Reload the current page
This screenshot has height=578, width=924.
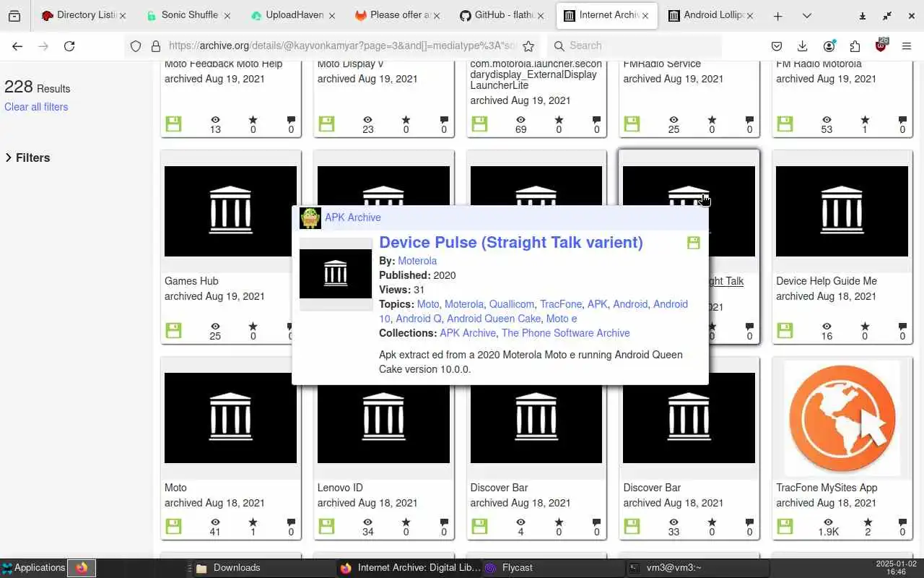point(69,46)
